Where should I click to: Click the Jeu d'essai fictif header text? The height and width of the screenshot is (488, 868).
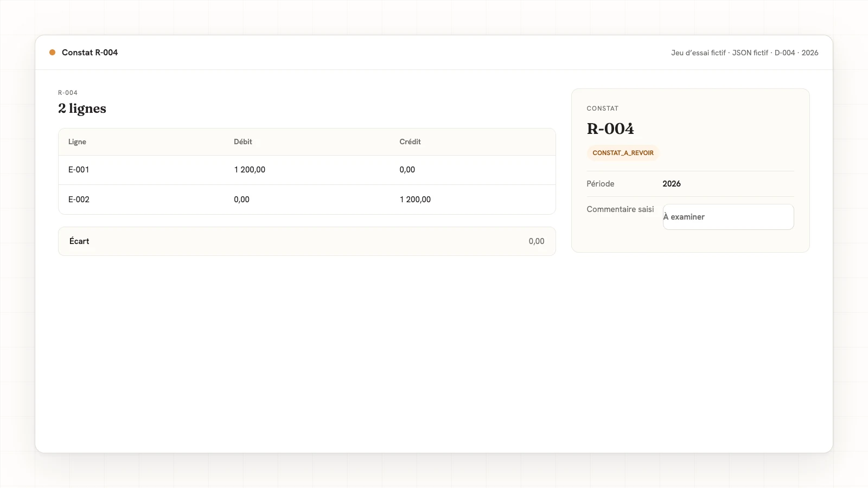pyautogui.click(x=698, y=53)
